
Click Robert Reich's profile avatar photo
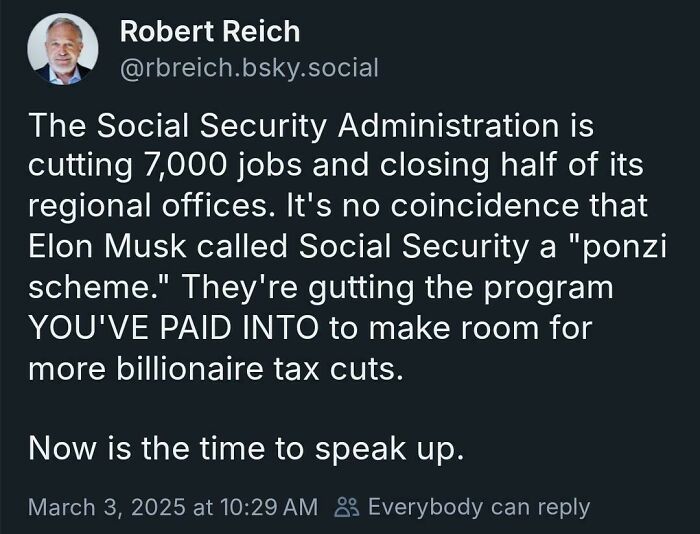point(62,49)
